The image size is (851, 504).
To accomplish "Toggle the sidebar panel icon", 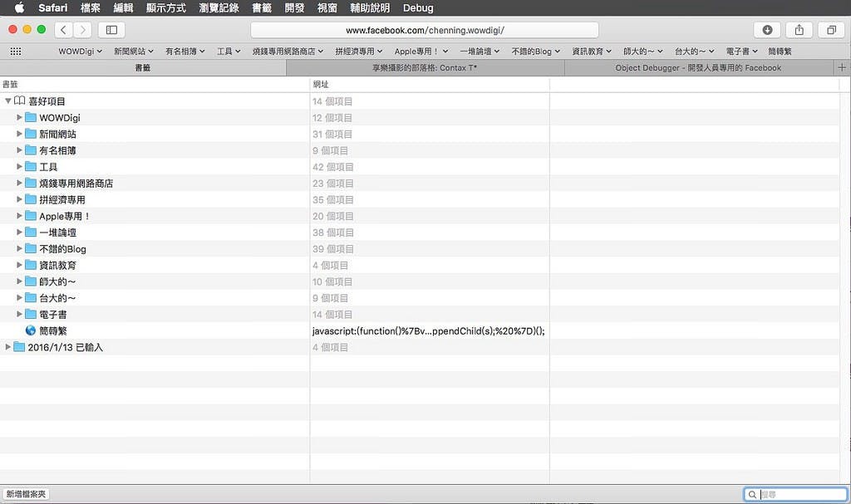I will [111, 30].
